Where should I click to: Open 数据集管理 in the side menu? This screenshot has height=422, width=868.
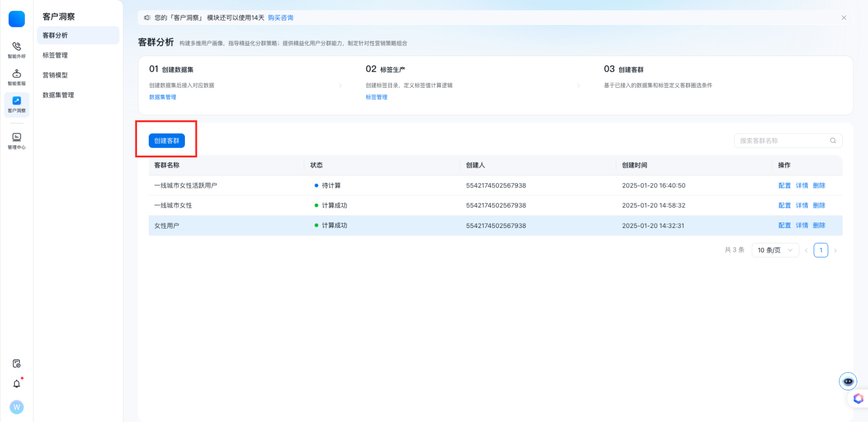click(58, 95)
